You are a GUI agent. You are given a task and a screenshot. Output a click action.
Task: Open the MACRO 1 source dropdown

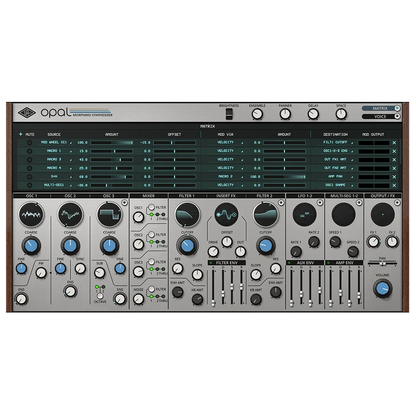tap(56, 151)
